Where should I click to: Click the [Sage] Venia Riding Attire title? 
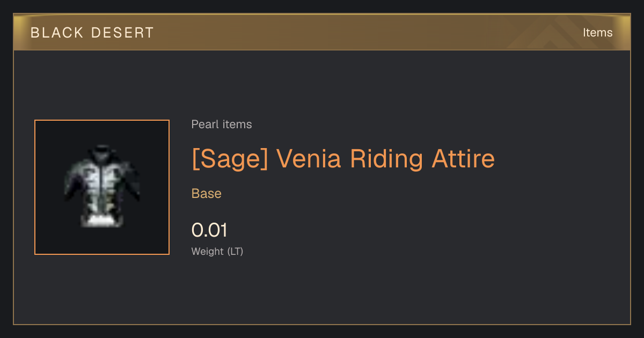(343, 159)
